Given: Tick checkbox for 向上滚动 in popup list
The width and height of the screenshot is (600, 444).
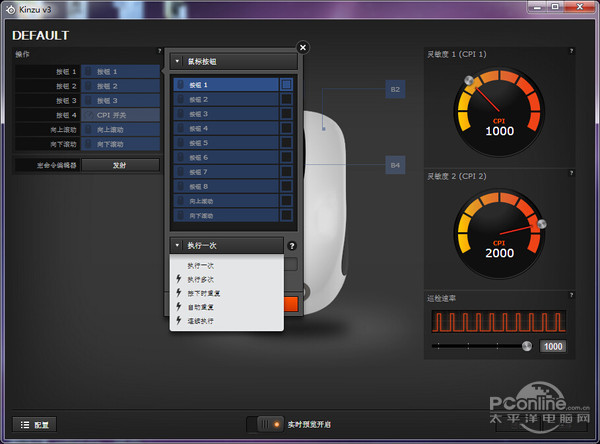Looking at the screenshot, I should pos(286,201).
